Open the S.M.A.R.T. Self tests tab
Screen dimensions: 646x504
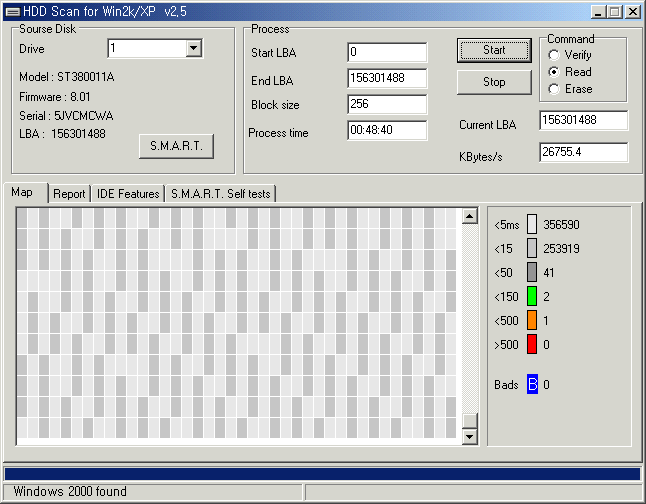[x=220, y=194]
